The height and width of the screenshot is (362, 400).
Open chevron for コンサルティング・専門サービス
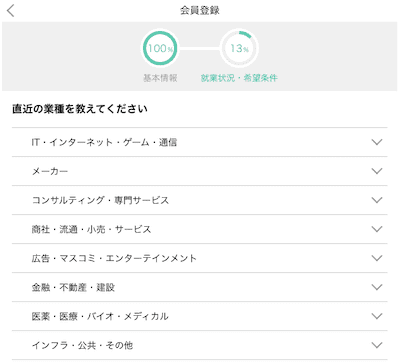(377, 200)
